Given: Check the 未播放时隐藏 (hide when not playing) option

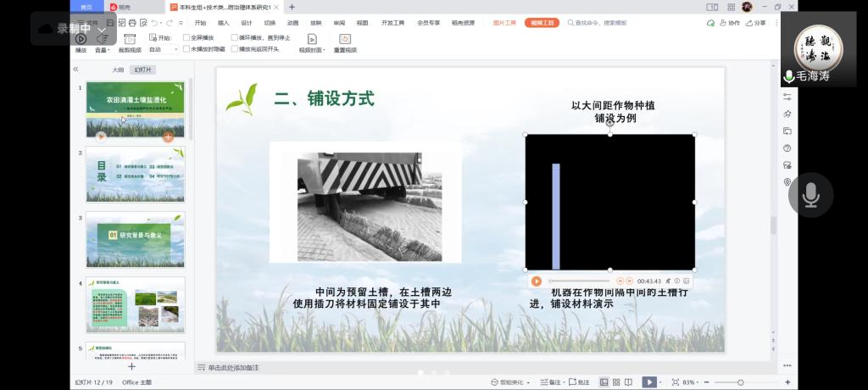Looking at the screenshot, I should tap(186, 49).
